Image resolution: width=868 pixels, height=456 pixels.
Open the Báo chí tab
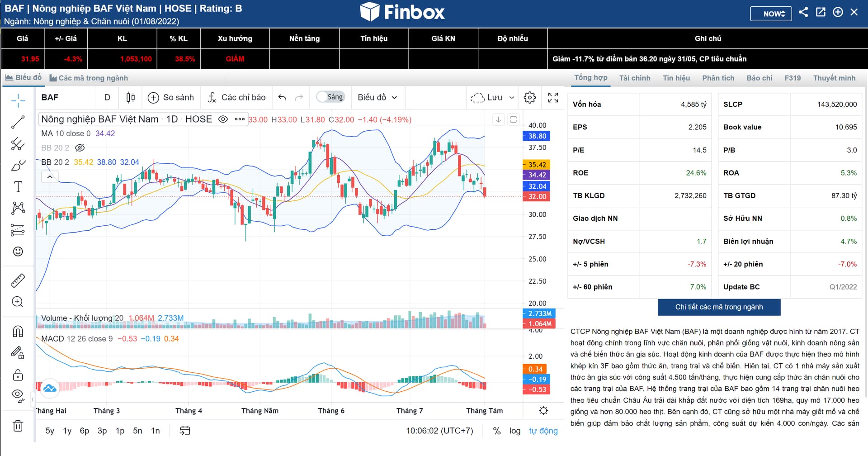pyautogui.click(x=759, y=78)
